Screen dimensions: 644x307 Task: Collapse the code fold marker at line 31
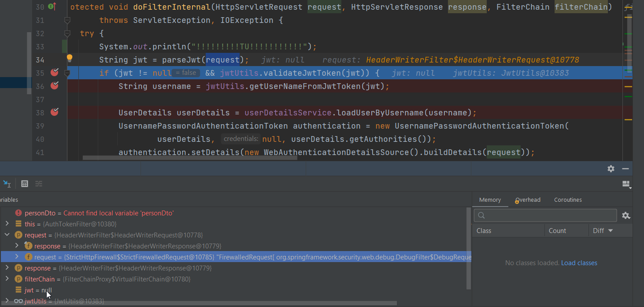pyautogui.click(x=67, y=20)
